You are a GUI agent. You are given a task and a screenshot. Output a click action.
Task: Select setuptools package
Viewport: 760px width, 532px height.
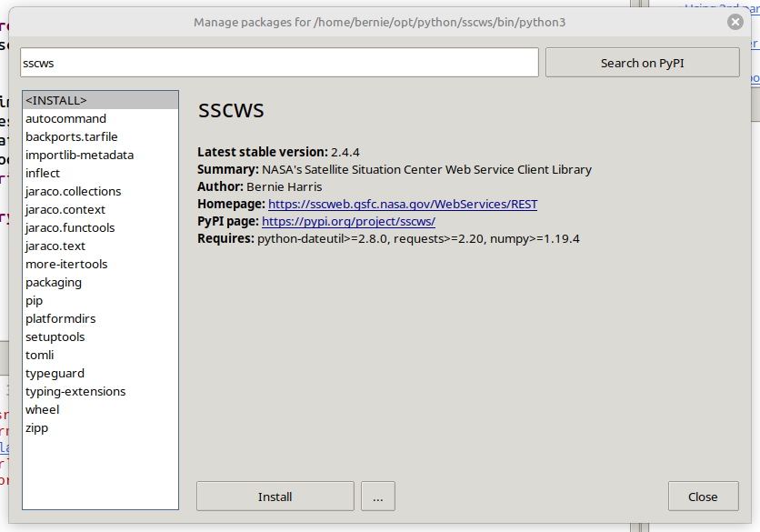(x=100, y=337)
